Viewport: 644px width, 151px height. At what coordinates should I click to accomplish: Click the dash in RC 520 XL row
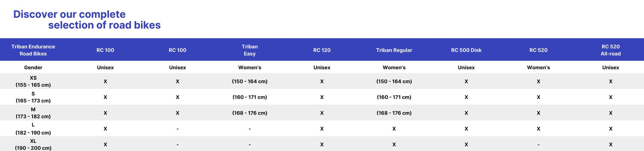(538, 145)
